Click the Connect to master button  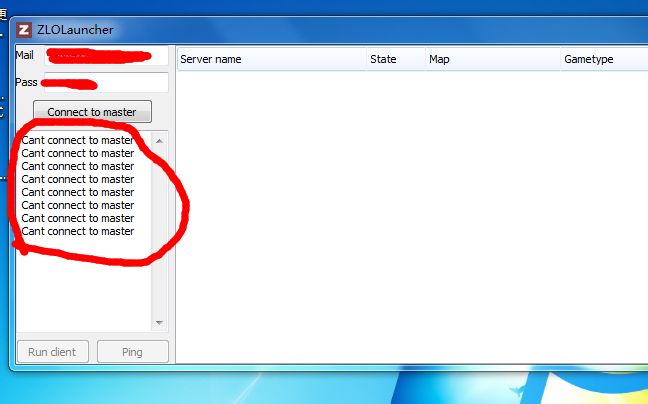tap(92, 112)
